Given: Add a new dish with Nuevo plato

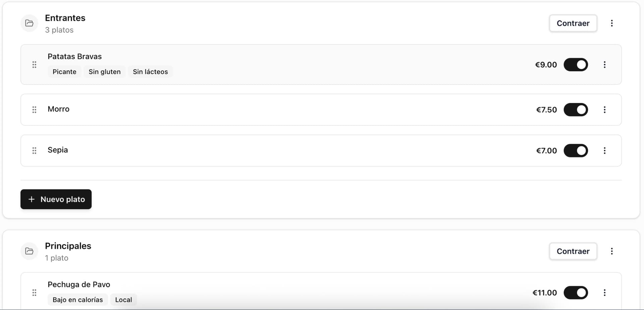Looking at the screenshot, I should tap(56, 199).
